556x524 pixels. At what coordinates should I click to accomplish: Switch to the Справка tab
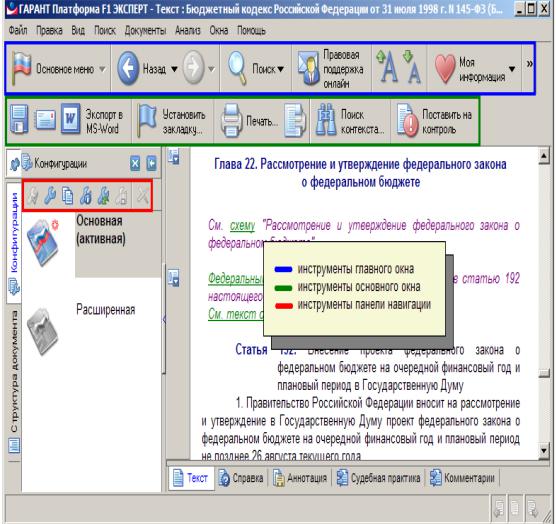[x=241, y=478]
